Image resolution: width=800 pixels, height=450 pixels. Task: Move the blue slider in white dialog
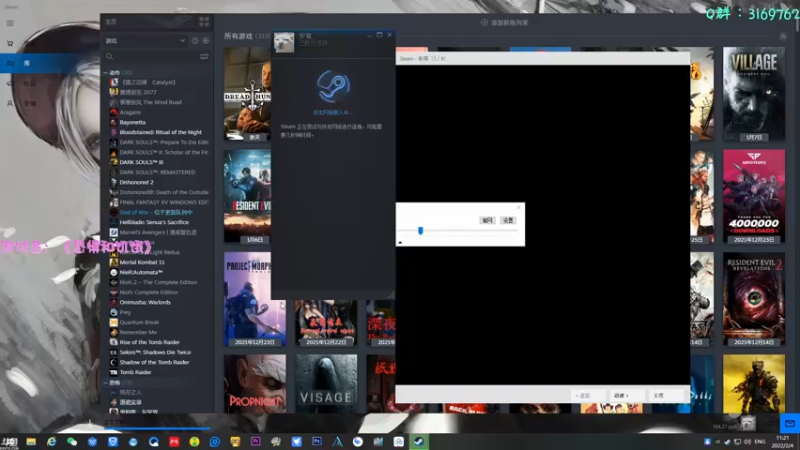[x=420, y=231]
